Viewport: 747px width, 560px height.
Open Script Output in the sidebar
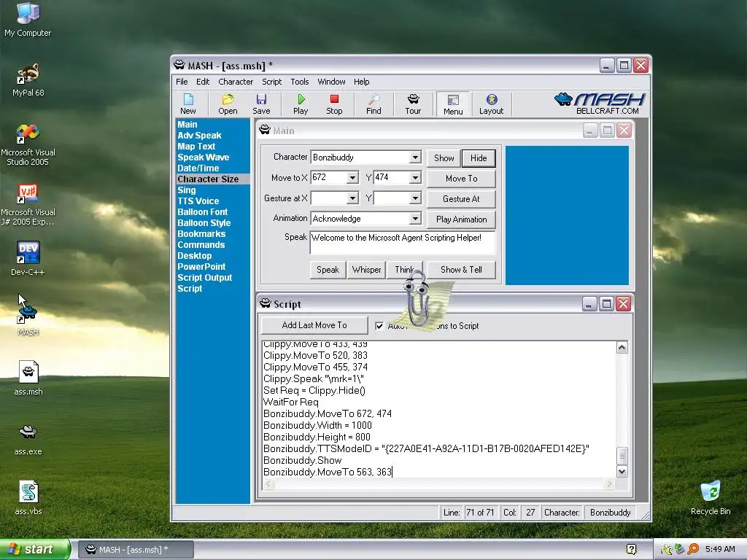[x=205, y=278]
